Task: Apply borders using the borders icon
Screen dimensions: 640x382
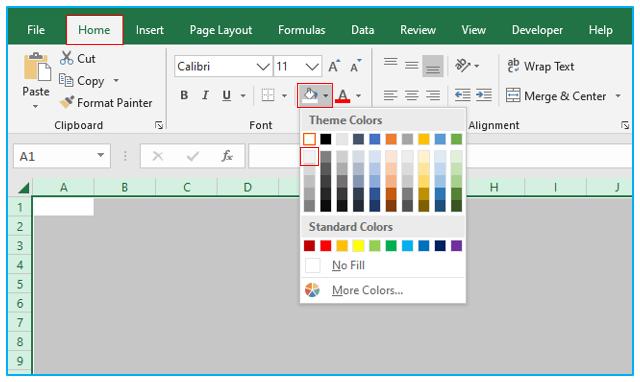Action: pos(268,95)
